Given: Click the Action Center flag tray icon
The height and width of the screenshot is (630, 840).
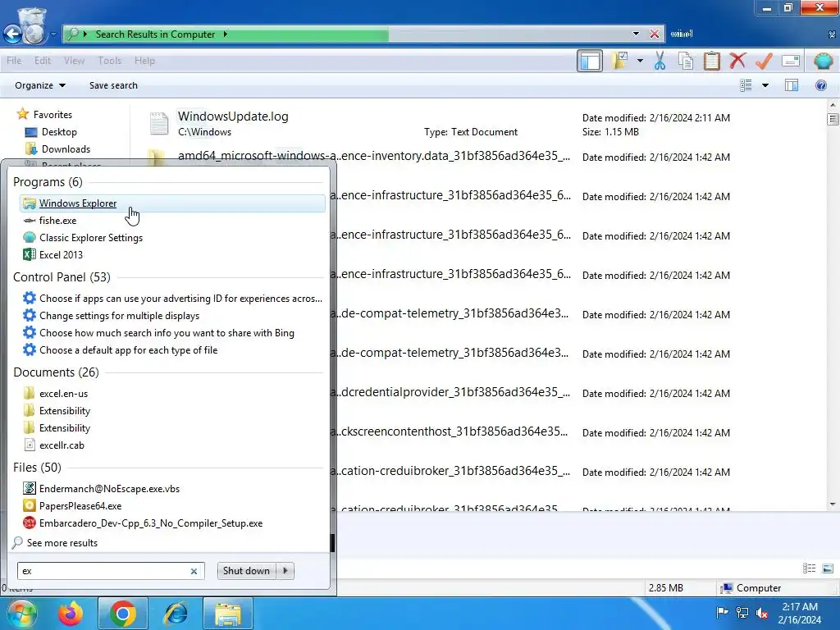Looking at the screenshot, I should click(x=722, y=612).
